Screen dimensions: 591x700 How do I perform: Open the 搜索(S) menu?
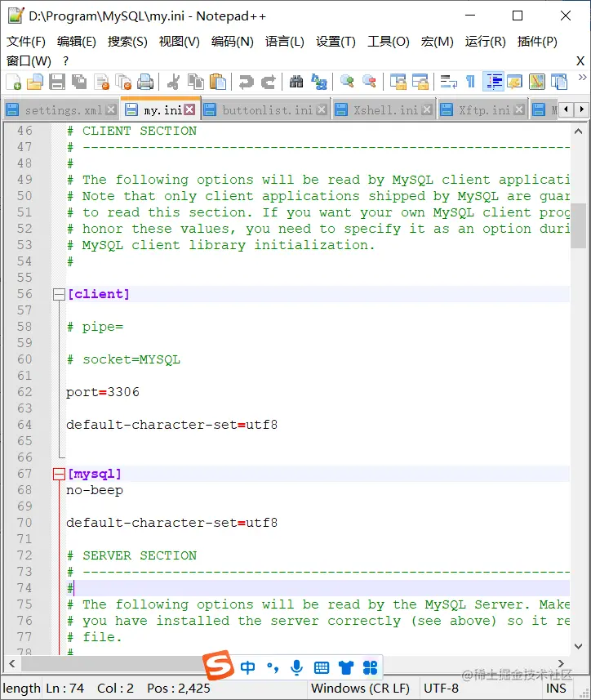(x=127, y=42)
